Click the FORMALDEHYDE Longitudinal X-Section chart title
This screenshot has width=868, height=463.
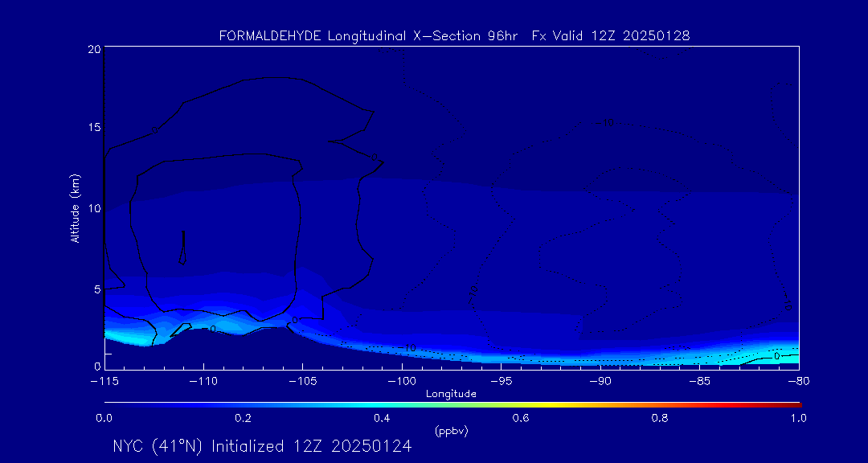point(454,36)
